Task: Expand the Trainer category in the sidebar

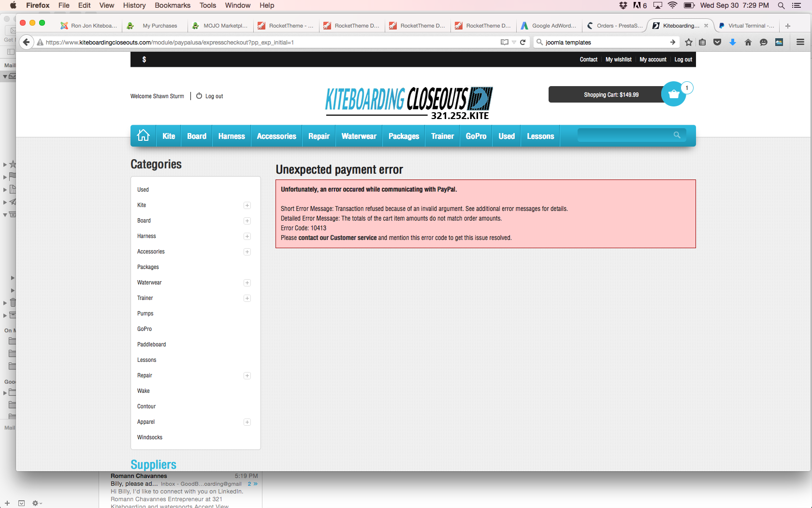Action: pos(247,298)
